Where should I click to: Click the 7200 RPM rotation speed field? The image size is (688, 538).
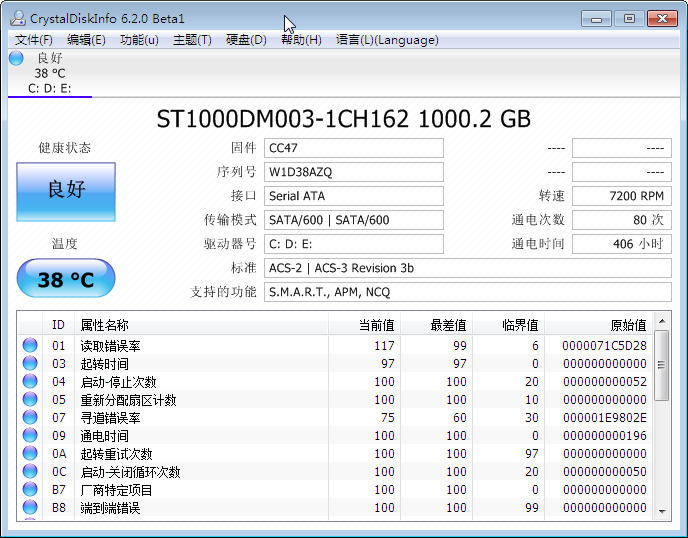coord(622,196)
